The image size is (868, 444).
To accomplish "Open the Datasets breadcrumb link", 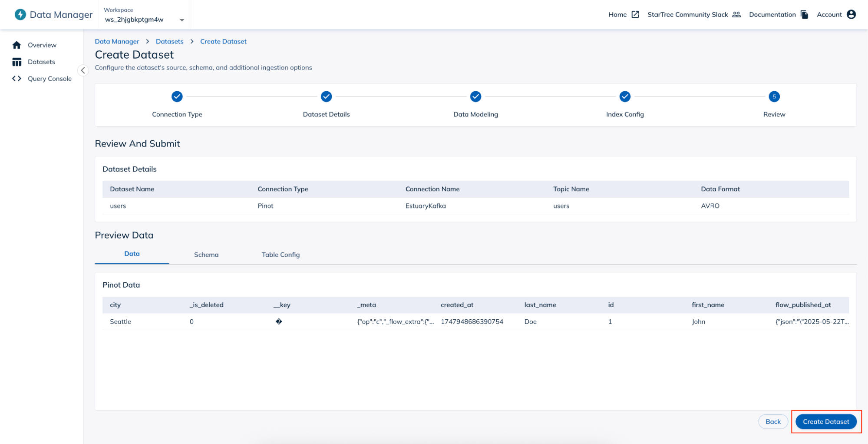I will [170, 41].
